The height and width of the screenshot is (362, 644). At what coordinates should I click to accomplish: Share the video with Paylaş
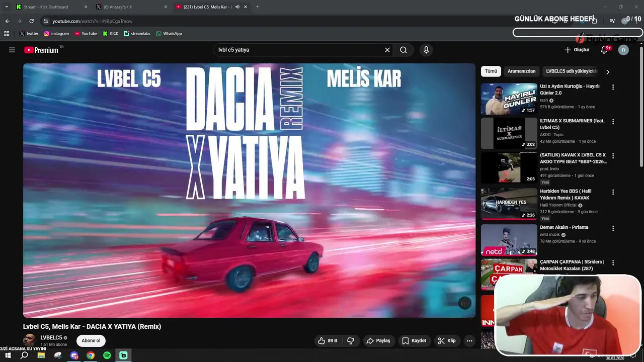click(378, 341)
